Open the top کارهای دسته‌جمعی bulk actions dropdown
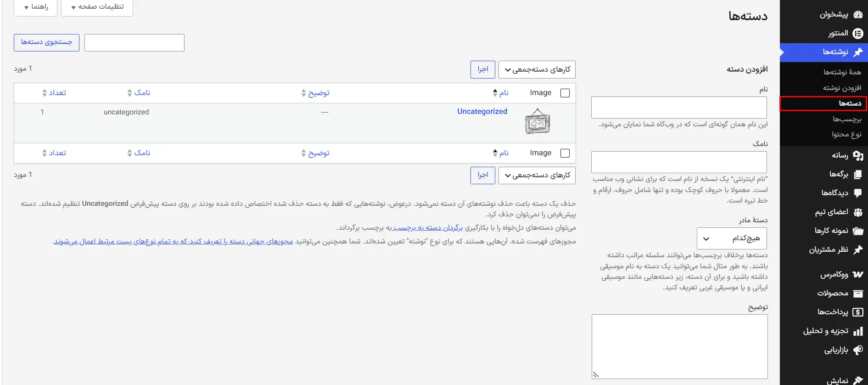This screenshot has height=385, width=868. (x=537, y=70)
